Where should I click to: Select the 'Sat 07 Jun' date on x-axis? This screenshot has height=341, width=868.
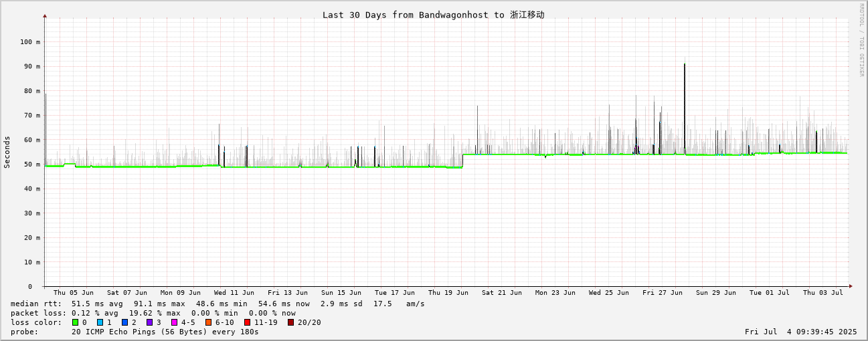point(127,293)
